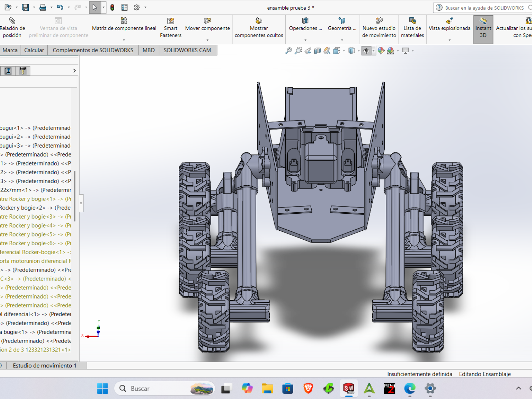Click the Relación de posición tool
This screenshot has height=399, width=532.
pyautogui.click(x=12, y=28)
